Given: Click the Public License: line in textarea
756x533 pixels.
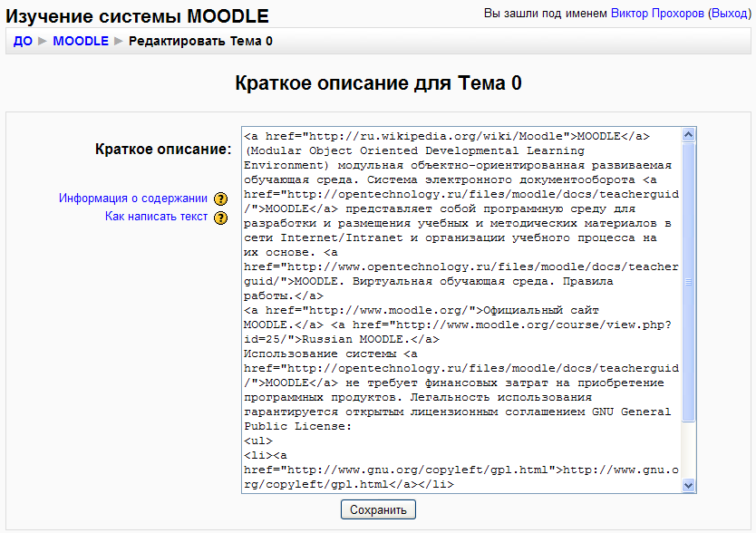Looking at the screenshot, I should tap(298, 426).
